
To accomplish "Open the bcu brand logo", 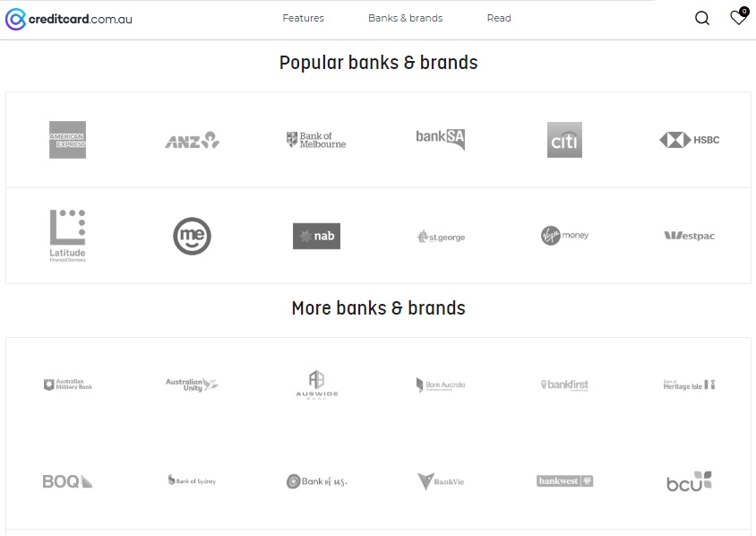I will pos(690,481).
